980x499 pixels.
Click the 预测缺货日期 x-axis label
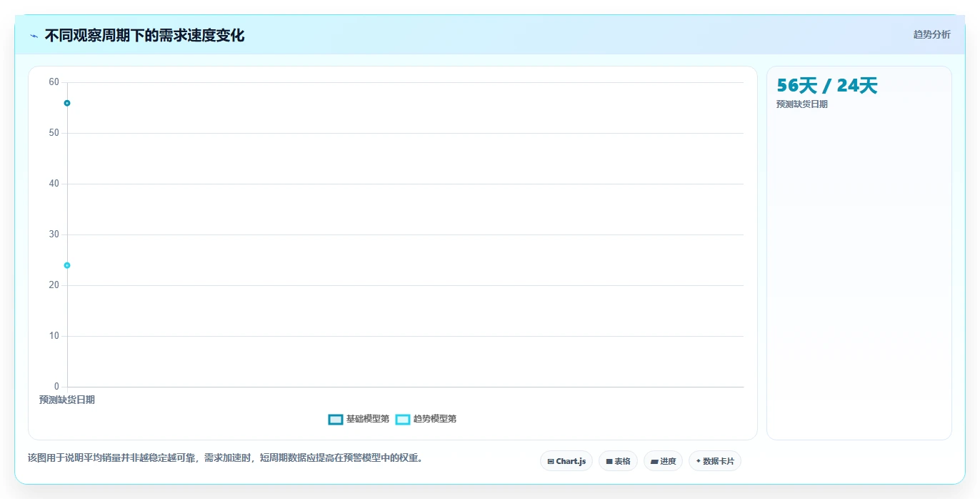click(x=67, y=400)
